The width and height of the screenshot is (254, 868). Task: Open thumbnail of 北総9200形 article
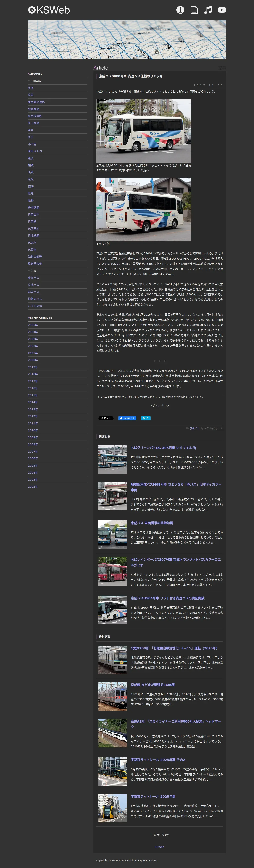point(112,660)
